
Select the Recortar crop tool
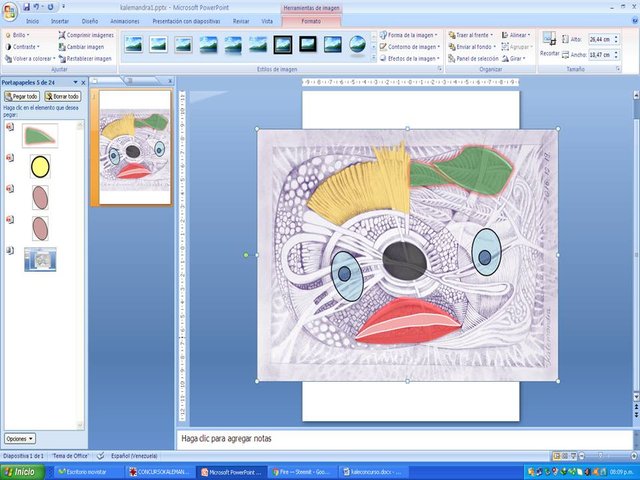tap(549, 44)
